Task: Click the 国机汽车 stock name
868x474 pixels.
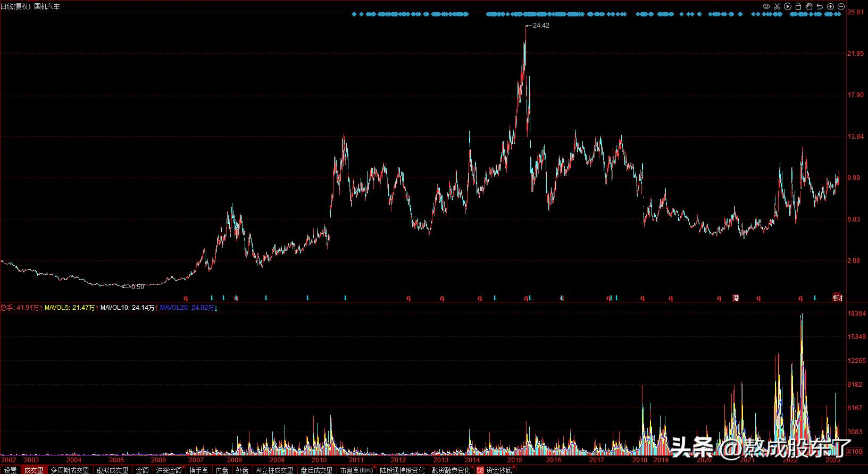Action: [47, 6]
